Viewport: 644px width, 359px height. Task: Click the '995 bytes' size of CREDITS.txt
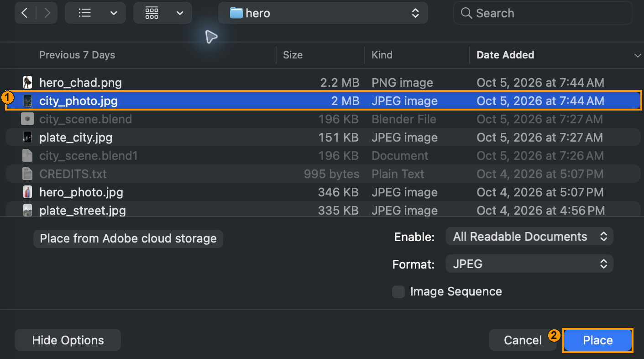(332, 174)
